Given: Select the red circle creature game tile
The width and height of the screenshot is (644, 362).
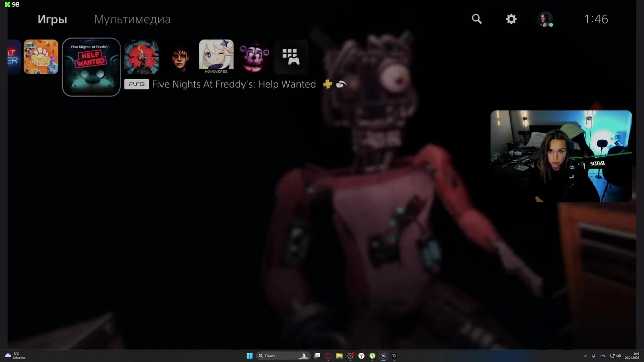Looking at the screenshot, I should [142, 57].
